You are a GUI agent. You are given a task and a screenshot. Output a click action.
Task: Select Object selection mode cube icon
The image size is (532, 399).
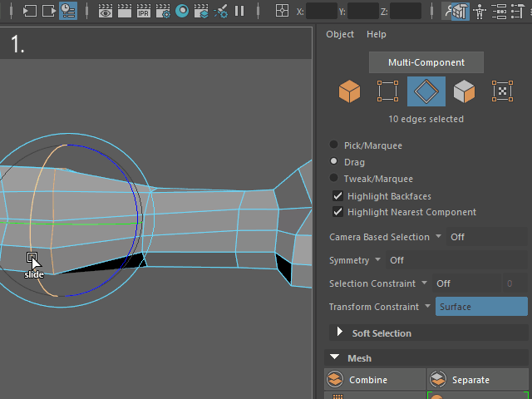pyautogui.click(x=349, y=91)
